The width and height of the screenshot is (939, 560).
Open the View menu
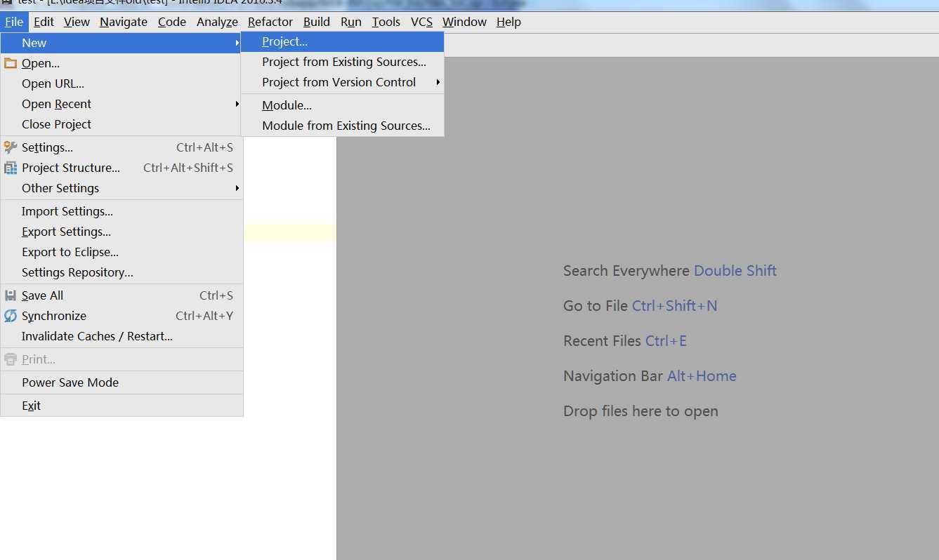coord(77,22)
